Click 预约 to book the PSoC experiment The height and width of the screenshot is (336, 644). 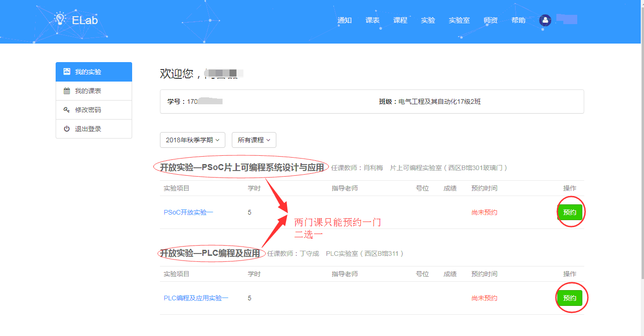[570, 212]
